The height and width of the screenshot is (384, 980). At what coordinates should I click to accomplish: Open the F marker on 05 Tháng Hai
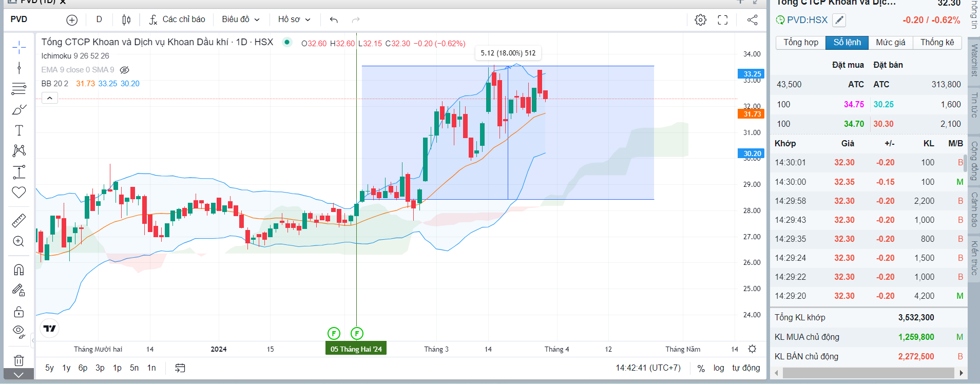(357, 334)
